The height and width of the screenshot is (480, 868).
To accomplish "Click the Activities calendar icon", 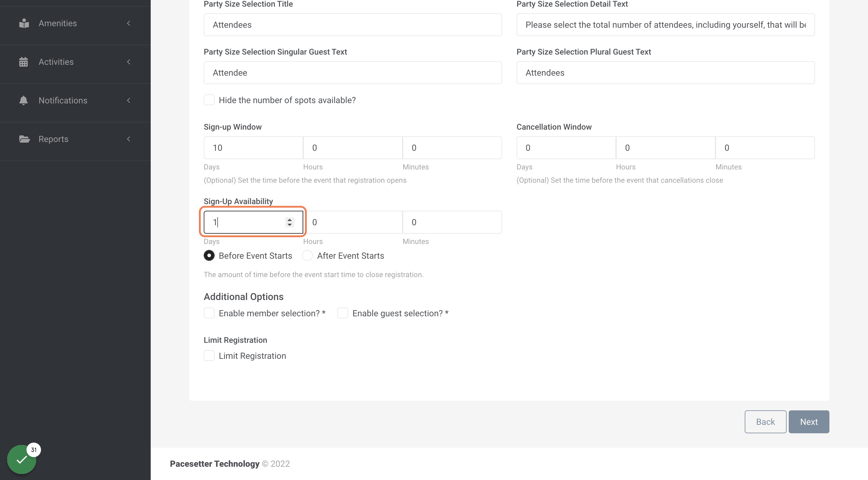I will pyautogui.click(x=24, y=62).
